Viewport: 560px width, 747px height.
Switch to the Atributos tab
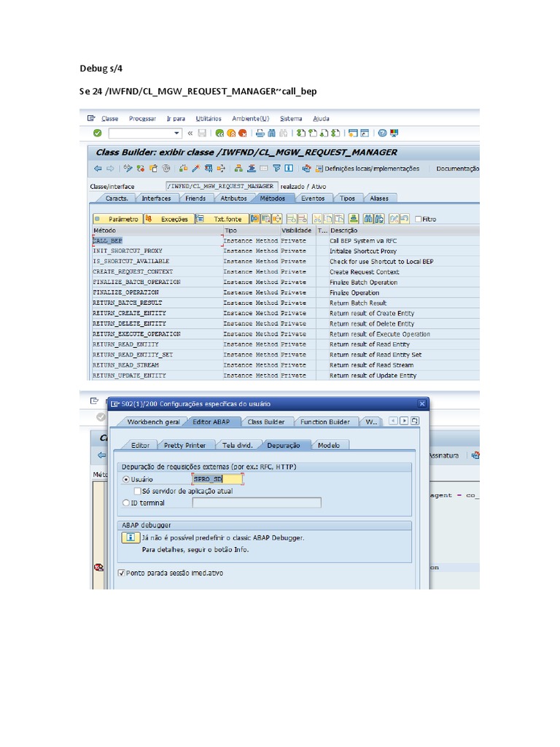(x=234, y=198)
